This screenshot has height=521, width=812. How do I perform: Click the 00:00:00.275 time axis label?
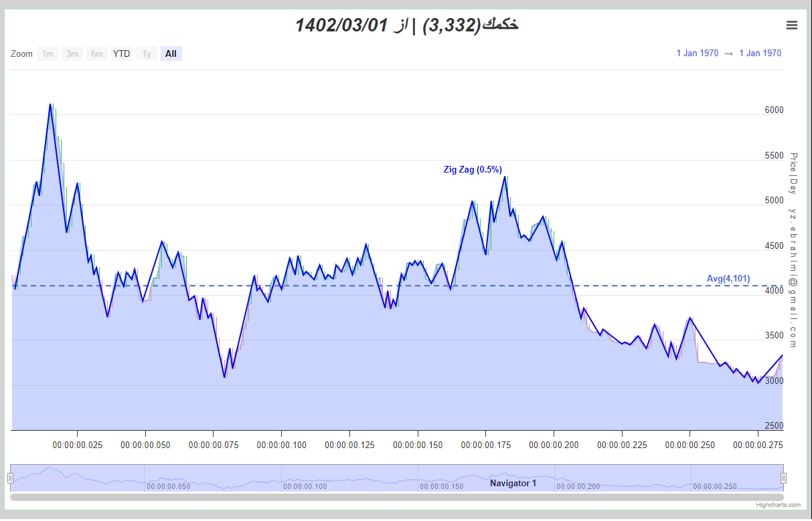tap(758, 444)
